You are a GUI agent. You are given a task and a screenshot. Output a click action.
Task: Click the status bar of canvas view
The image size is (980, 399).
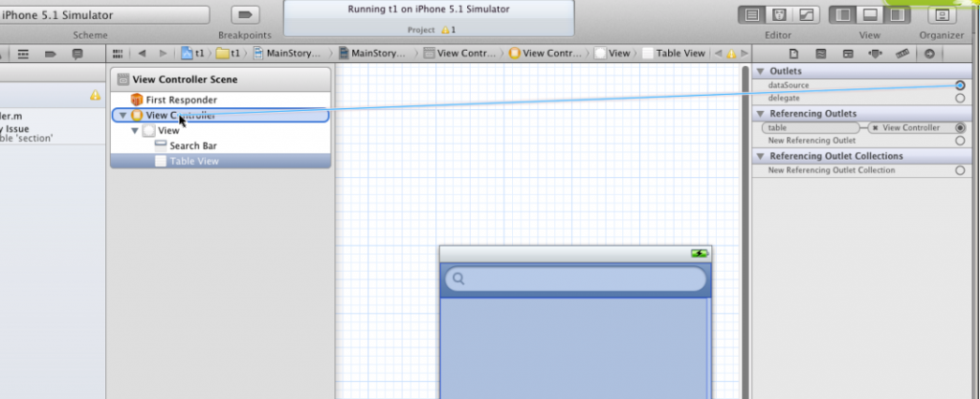pyautogui.click(x=575, y=254)
